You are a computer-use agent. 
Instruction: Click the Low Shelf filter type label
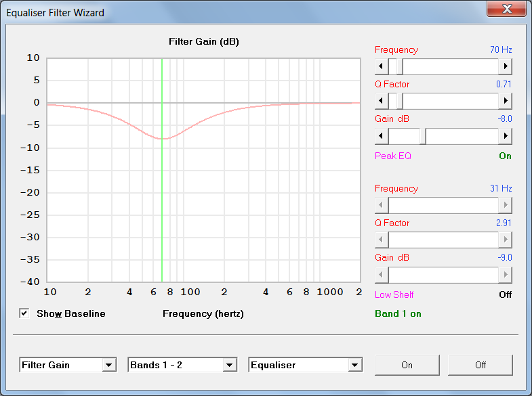click(394, 294)
